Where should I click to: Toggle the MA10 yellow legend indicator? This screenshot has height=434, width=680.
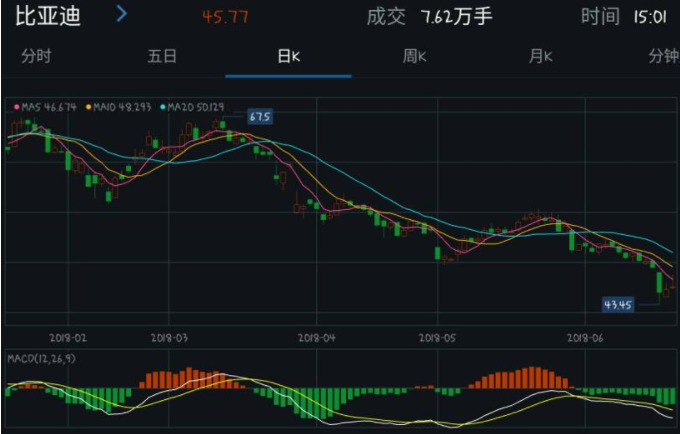[x=89, y=106]
